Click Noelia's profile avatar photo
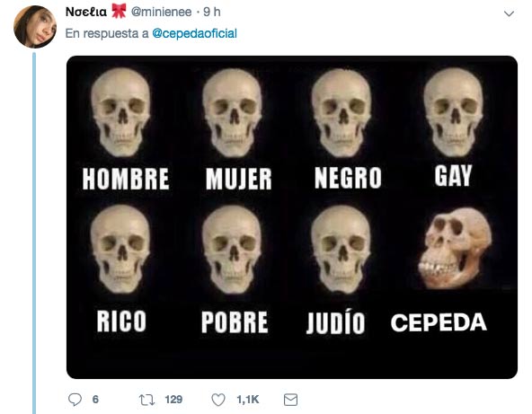 pyautogui.click(x=35, y=27)
